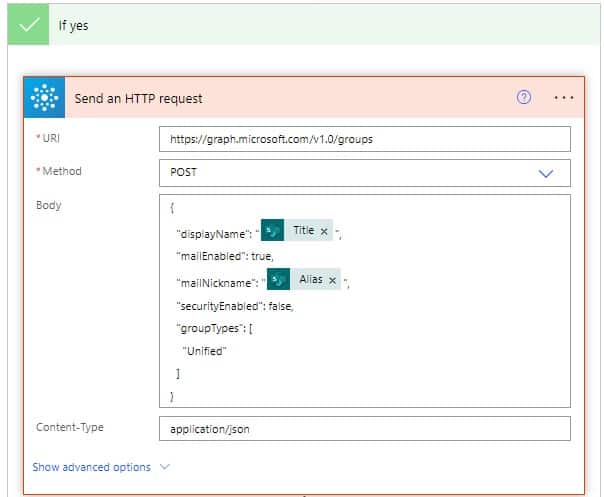Select the Alias token in Body
This screenshot has height=497, width=604.
point(304,279)
